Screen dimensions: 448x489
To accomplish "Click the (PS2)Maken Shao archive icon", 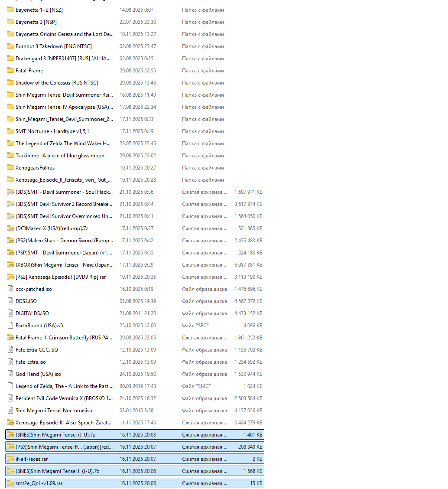I will point(10,241).
